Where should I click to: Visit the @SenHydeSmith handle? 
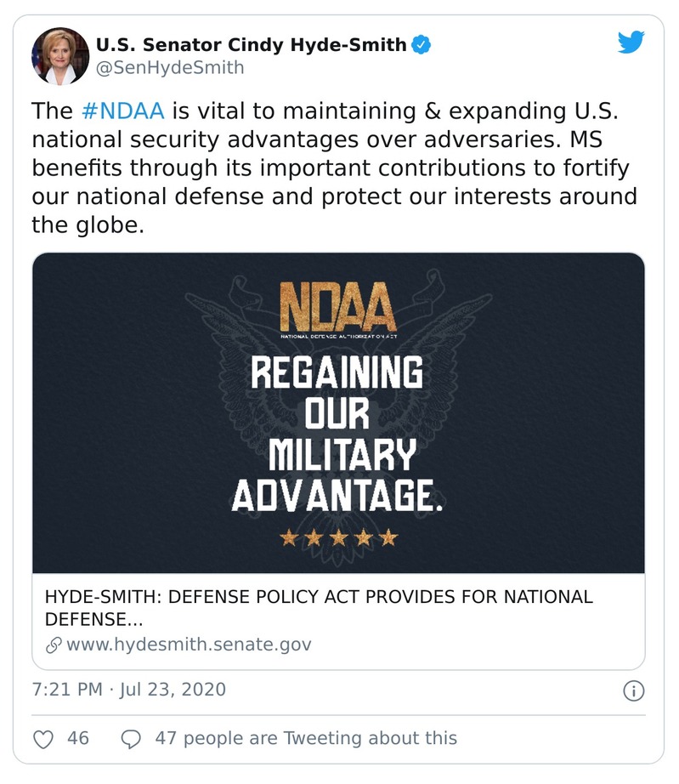pyautogui.click(x=169, y=68)
